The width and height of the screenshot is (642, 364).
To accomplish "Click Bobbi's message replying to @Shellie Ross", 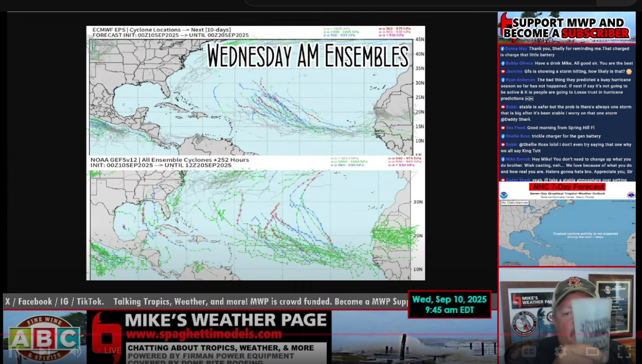I will pyautogui.click(x=566, y=148).
